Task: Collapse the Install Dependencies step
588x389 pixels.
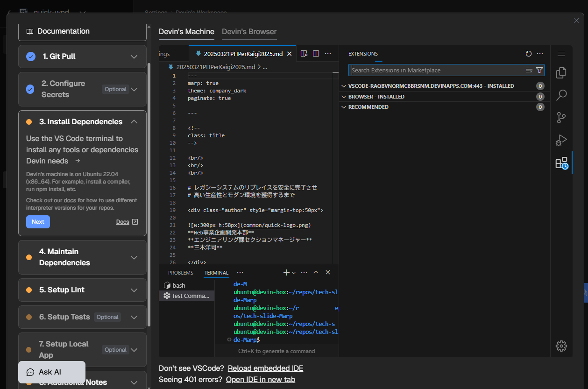Action: [x=134, y=122]
